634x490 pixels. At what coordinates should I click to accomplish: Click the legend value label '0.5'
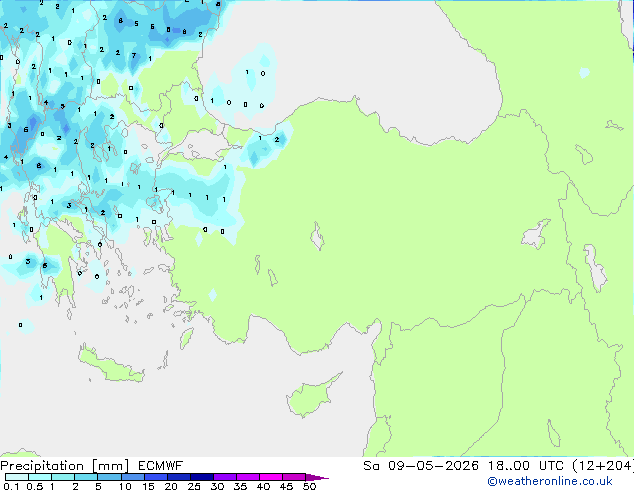[x=34, y=486]
